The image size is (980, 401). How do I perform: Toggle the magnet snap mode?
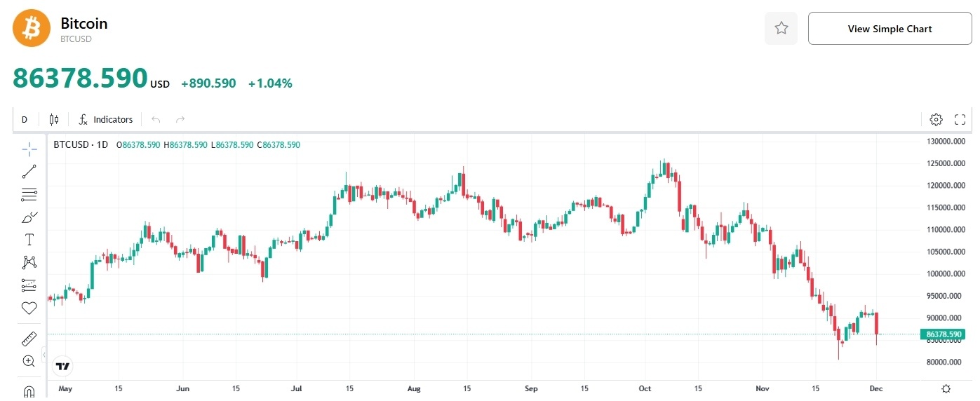[x=29, y=391]
